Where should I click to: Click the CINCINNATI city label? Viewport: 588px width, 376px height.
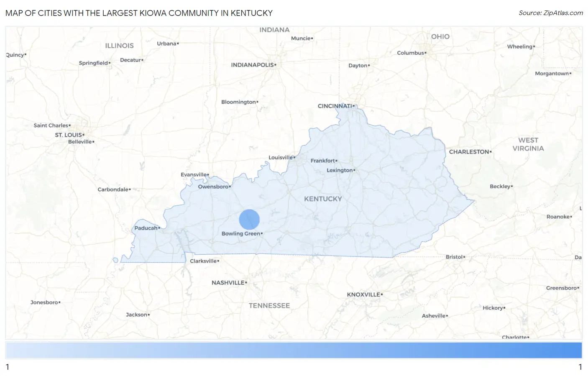tap(335, 106)
